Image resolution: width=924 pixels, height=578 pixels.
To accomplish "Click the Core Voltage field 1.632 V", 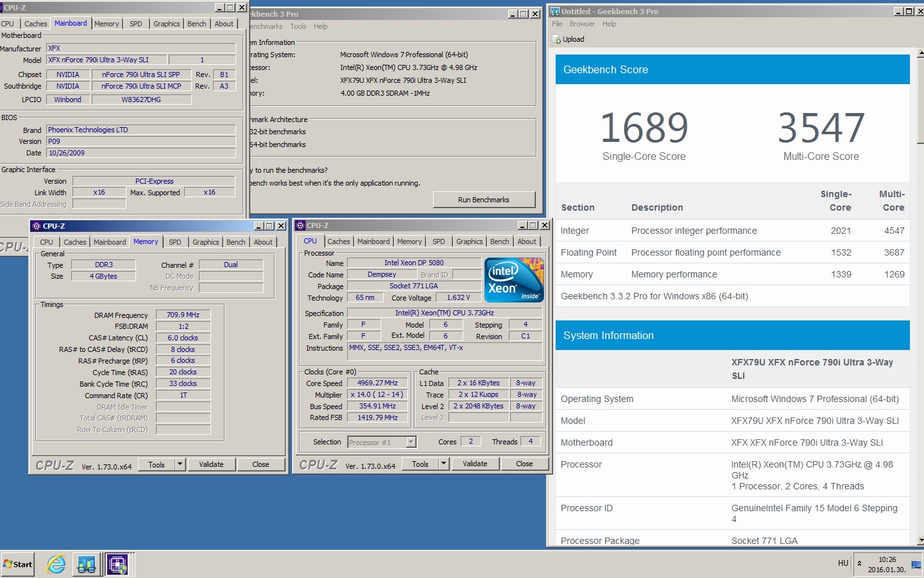I will pyautogui.click(x=458, y=297).
